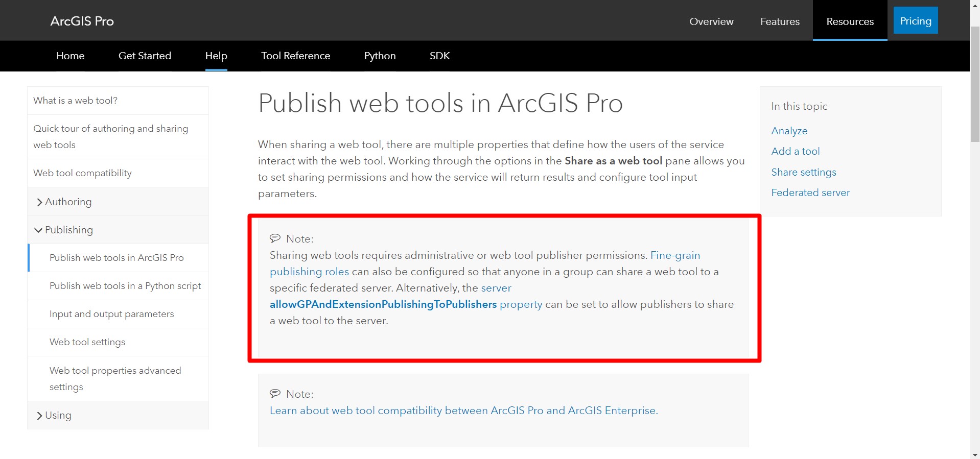The image size is (980, 459).
Task: Open Quick tour of authoring and sharing
Action: [x=118, y=137]
